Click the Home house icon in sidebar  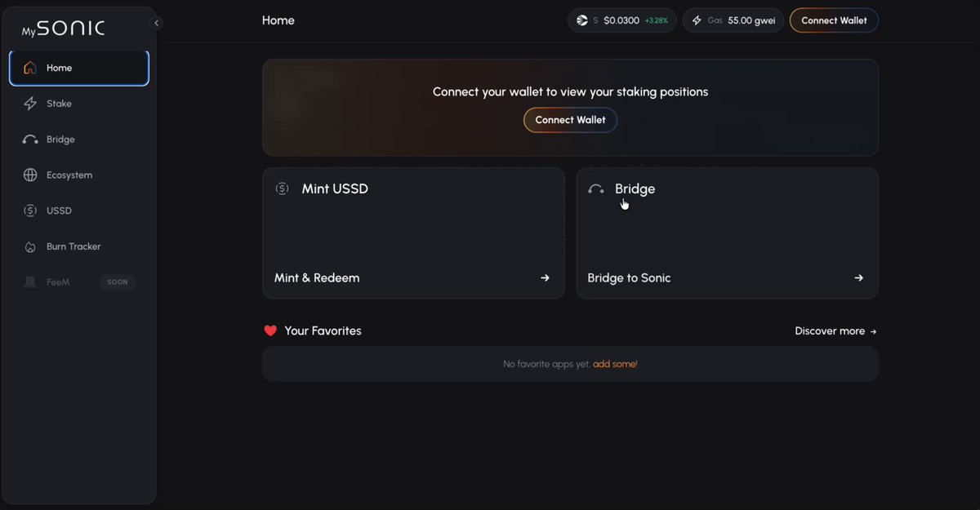(30, 69)
